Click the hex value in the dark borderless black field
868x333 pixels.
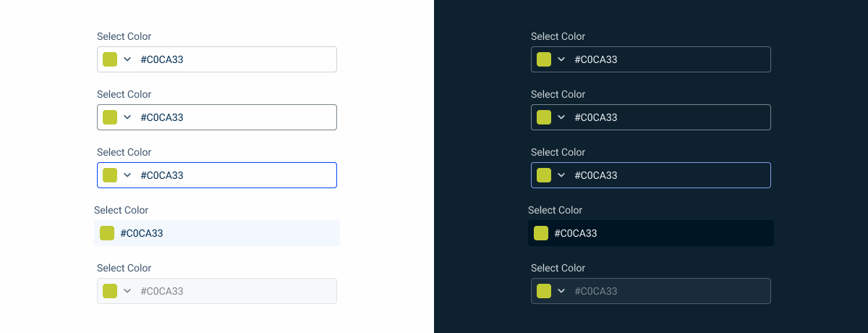click(576, 233)
